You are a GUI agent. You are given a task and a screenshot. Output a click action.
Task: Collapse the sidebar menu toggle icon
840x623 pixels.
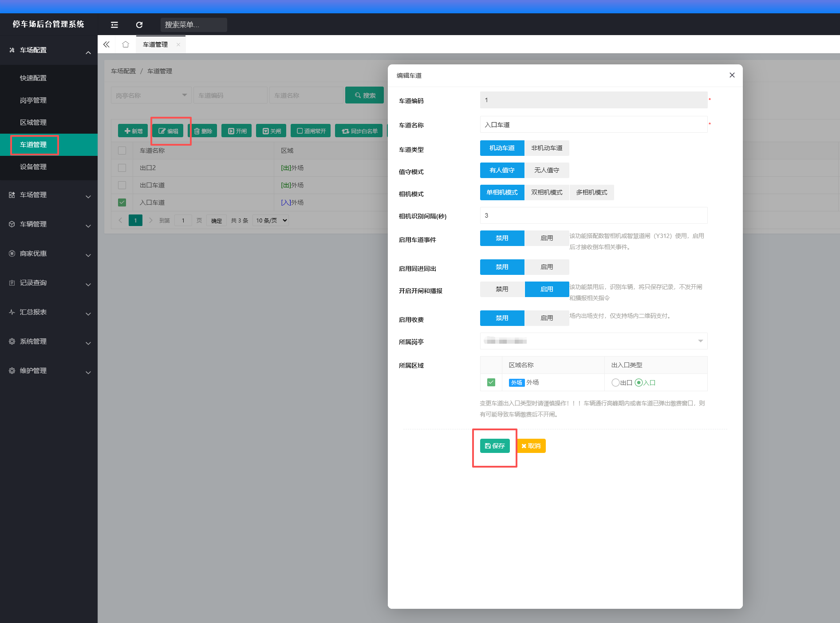click(x=114, y=25)
